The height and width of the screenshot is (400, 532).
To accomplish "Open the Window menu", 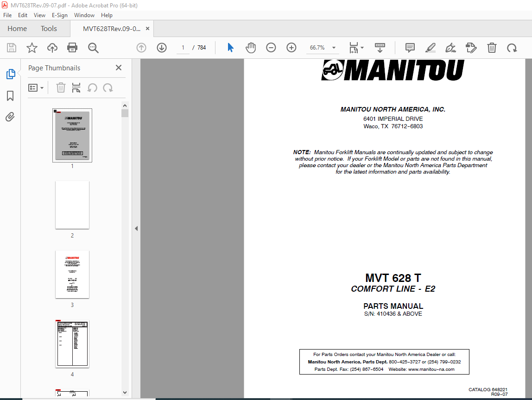I will click(84, 15).
